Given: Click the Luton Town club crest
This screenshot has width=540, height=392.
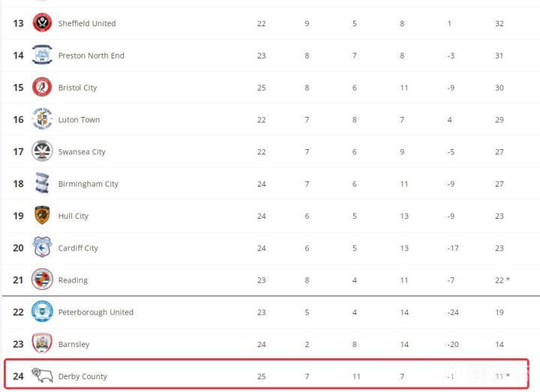Looking at the screenshot, I should point(42,120).
